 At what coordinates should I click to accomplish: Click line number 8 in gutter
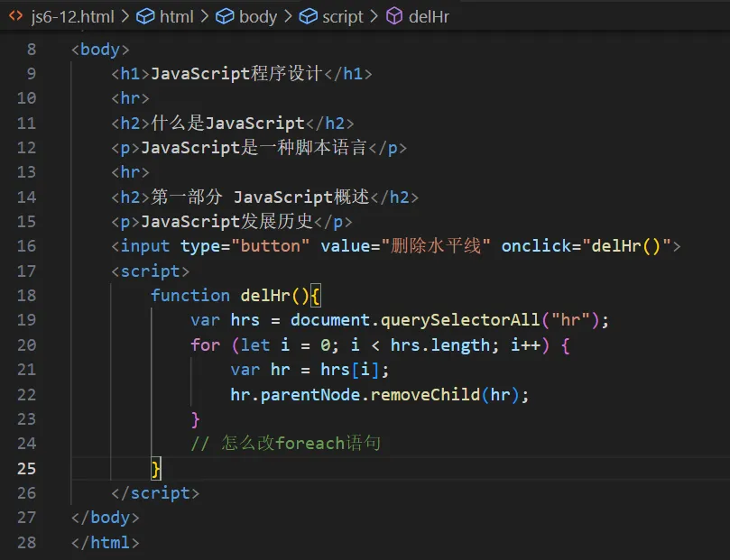tap(32, 50)
